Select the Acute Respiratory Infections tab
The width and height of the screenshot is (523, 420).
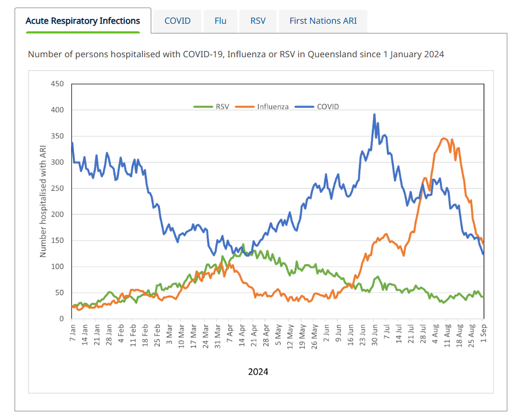83,21
